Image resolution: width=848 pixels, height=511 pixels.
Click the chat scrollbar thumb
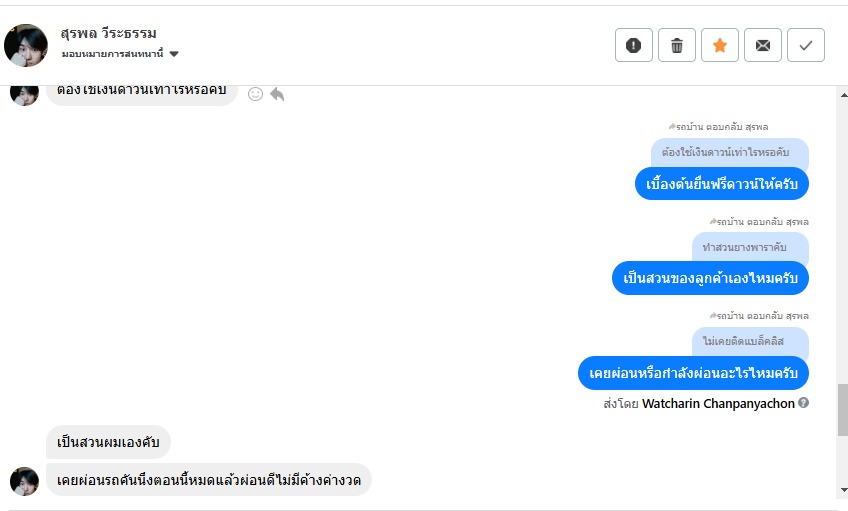[842, 410]
